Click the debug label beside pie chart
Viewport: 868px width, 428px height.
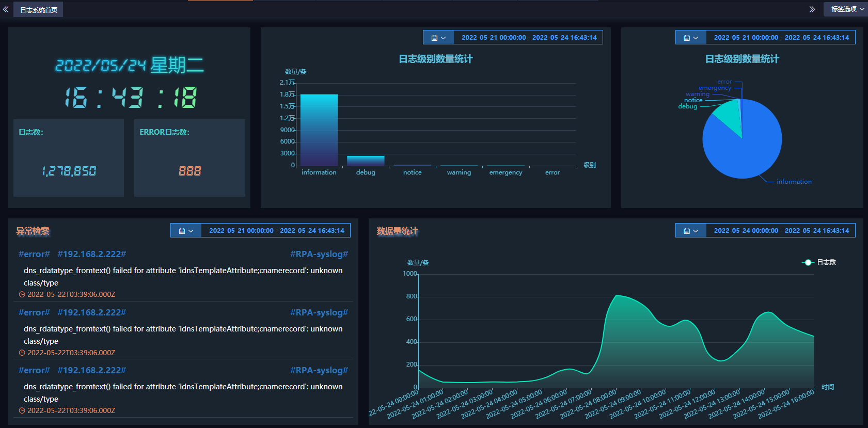pyautogui.click(x=687, y=106)
